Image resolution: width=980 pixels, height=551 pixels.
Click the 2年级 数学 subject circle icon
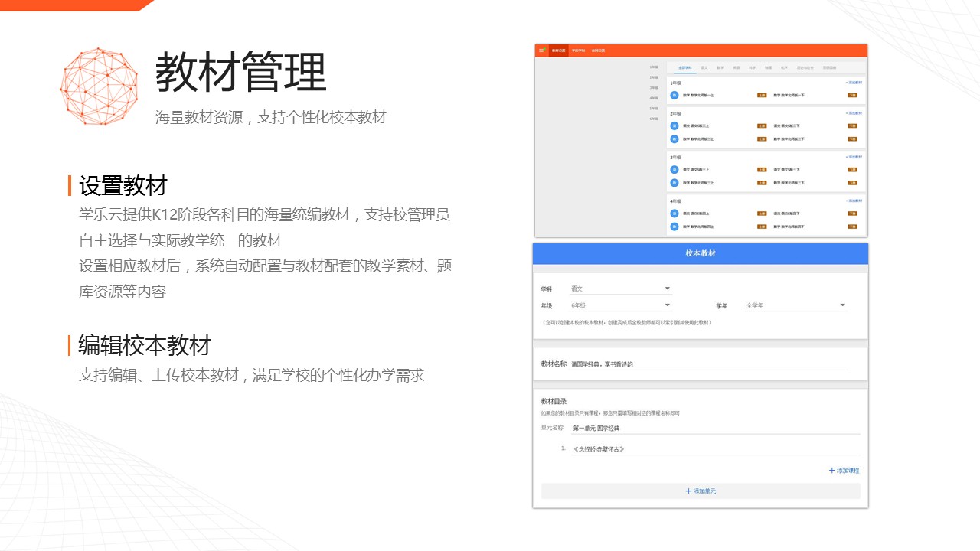coord(675,139)
